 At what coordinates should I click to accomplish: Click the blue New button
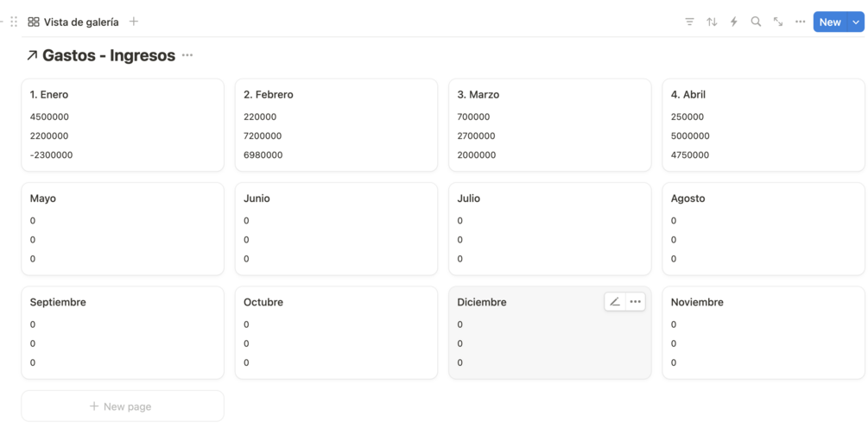point(830,22)
